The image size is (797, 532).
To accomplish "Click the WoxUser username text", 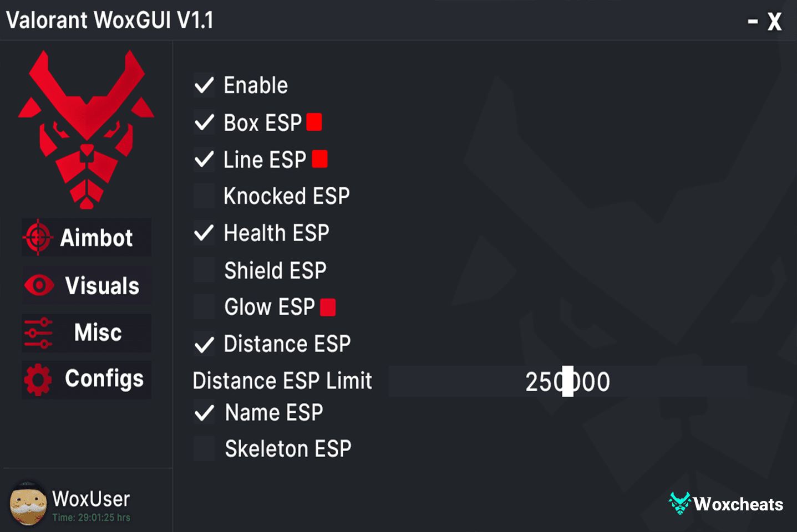I will point(91,499).
